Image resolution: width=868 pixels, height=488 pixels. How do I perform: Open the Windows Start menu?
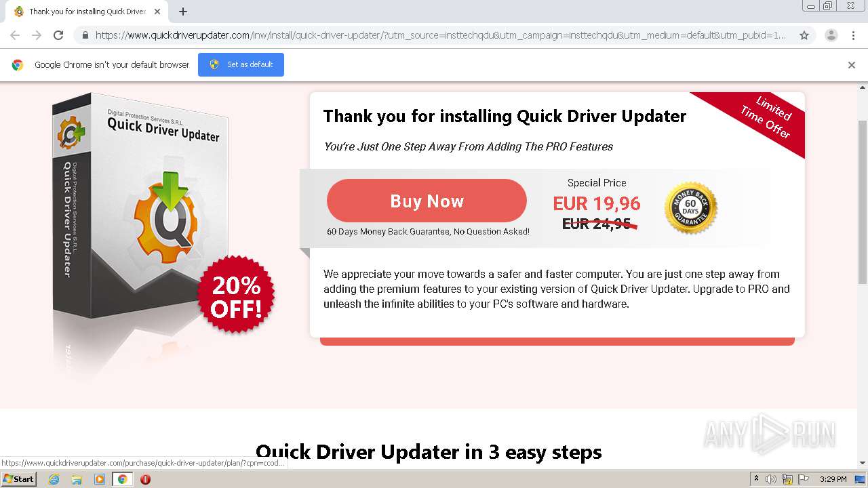[x=18, y=479]
